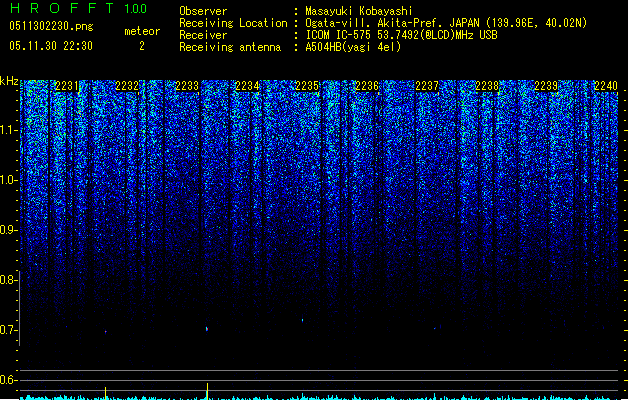Screen dimensions: 629x400
Task: Click time marker 2239
Action: (546, 86)
